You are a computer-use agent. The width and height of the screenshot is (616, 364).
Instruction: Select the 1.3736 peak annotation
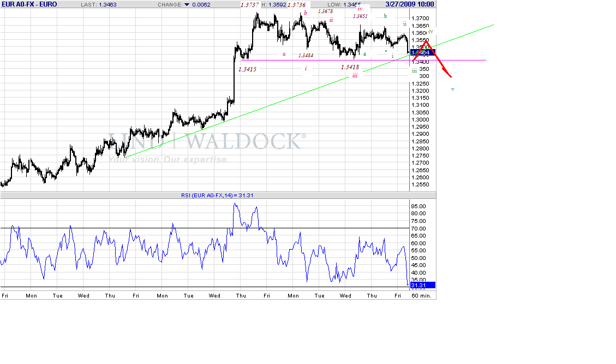pyautogui.click(x=297, y=5)
